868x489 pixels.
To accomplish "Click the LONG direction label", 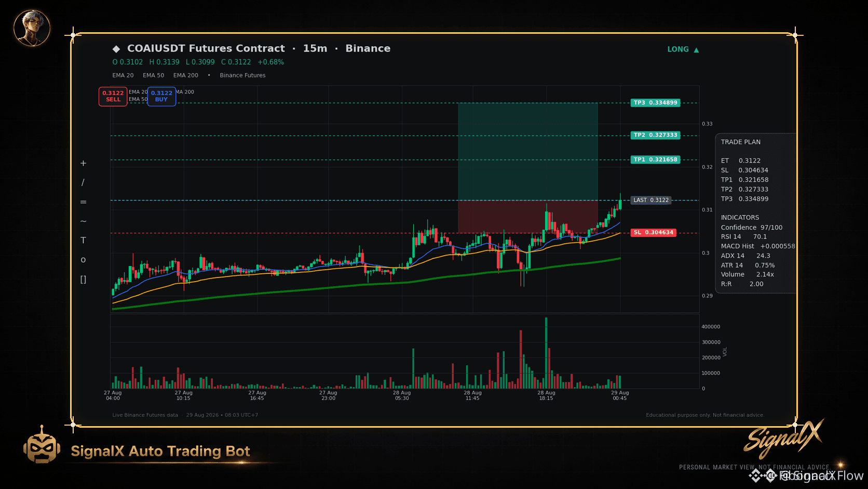I will [x=678, y=49].
